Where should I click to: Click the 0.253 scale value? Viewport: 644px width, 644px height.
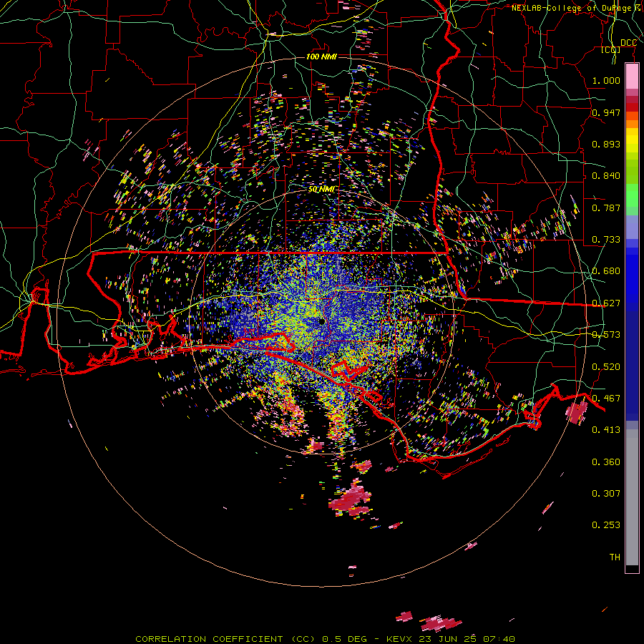point(606,525)
